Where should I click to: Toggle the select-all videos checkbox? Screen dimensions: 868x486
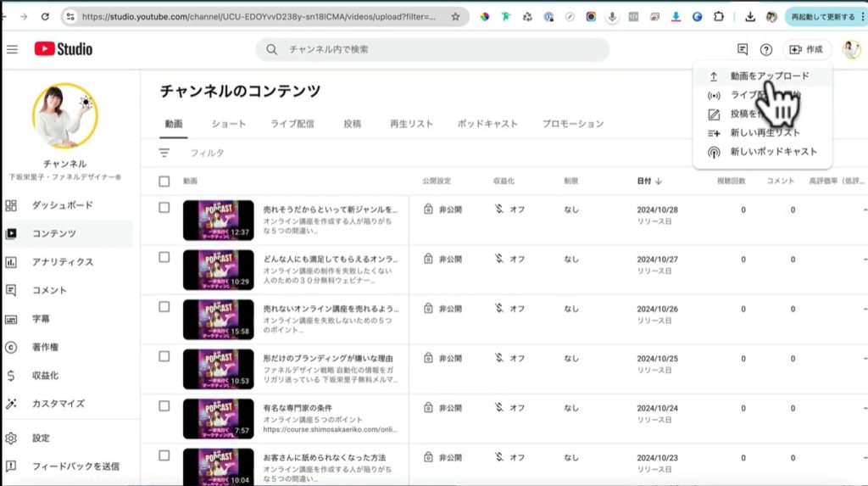click(x=164, y=181)
